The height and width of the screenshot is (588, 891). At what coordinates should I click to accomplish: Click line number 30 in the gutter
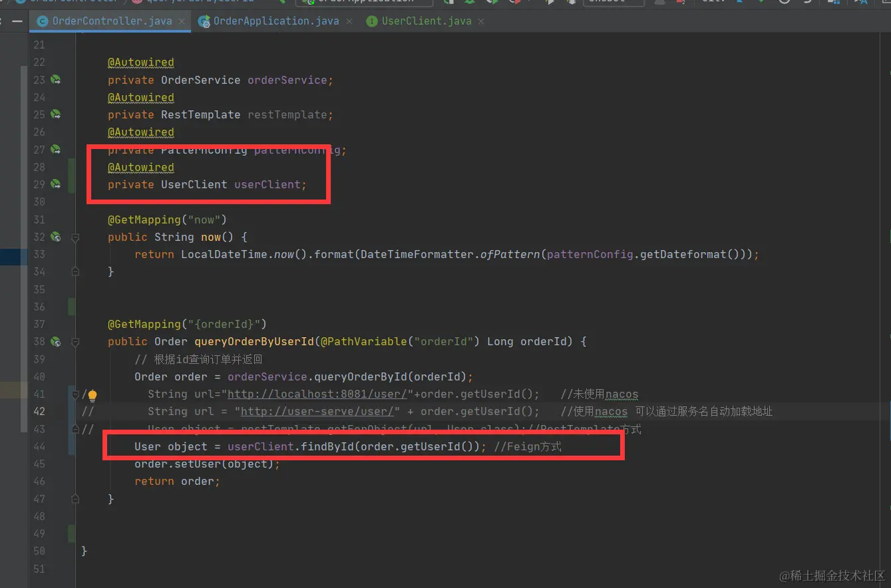(x=39, y=202)
